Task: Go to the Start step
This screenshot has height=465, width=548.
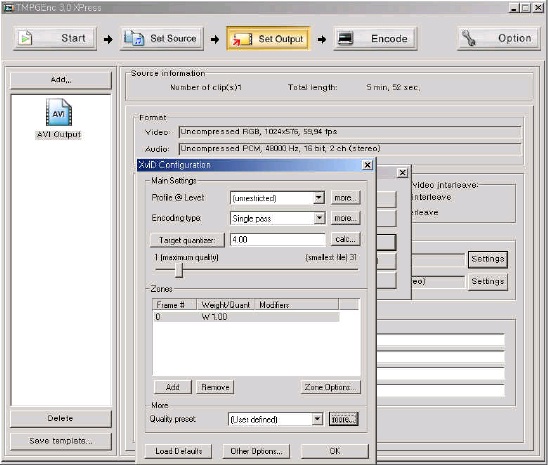Action: pos(55,38)
